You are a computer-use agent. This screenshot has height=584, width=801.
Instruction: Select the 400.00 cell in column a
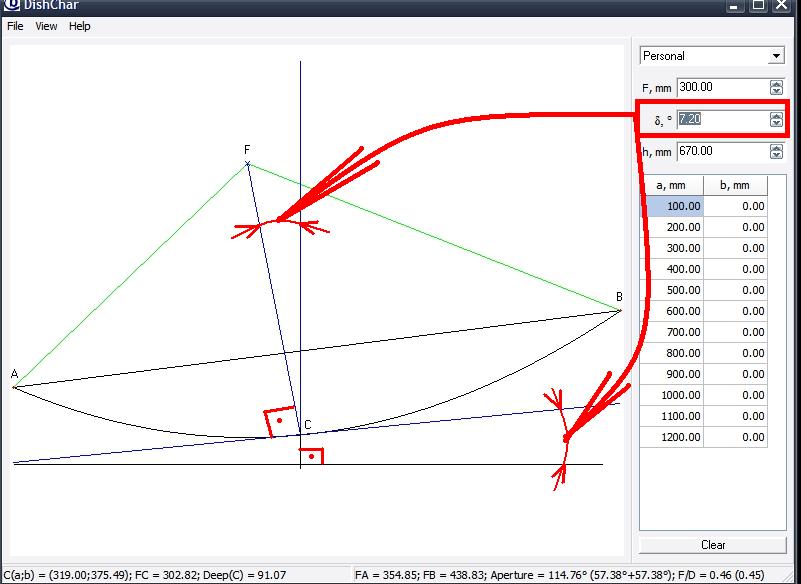pos(671,269)
